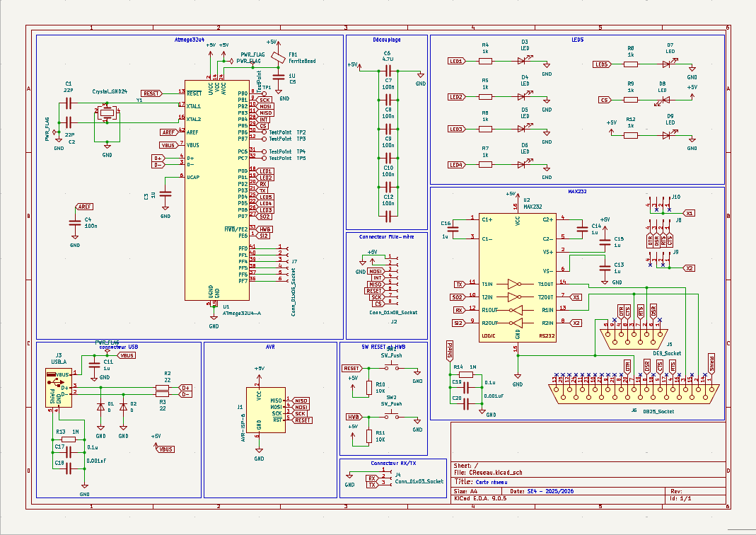Select the VBUS label beside capacitor C11
Screen dimensions: 756x535
pyautogui.click(x=127, y=356)
